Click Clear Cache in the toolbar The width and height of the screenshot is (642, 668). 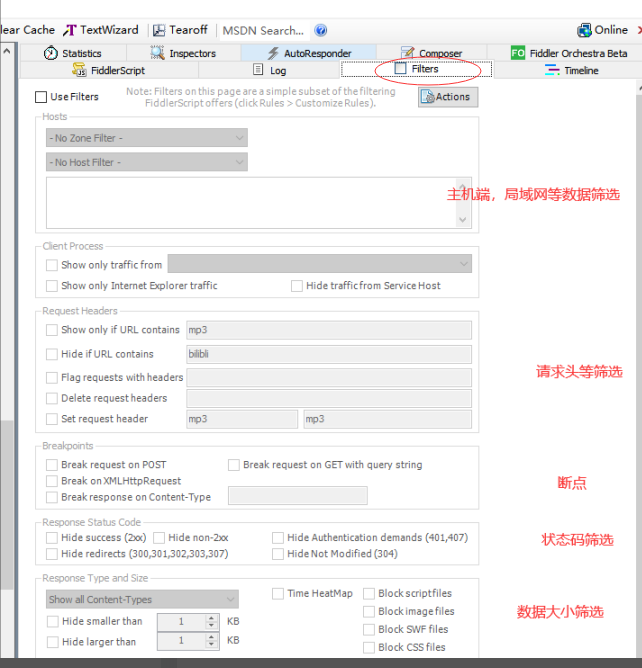(27, 30)
